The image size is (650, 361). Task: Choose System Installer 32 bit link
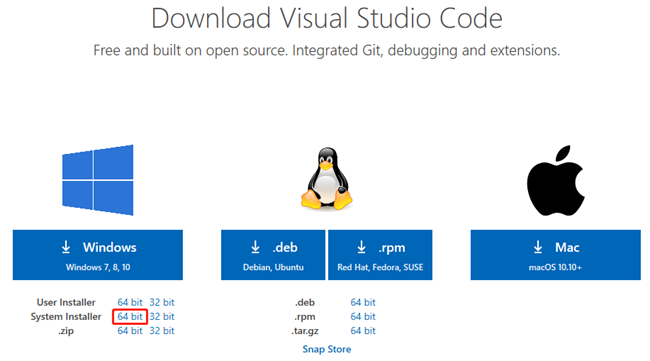tap(162, 317)
